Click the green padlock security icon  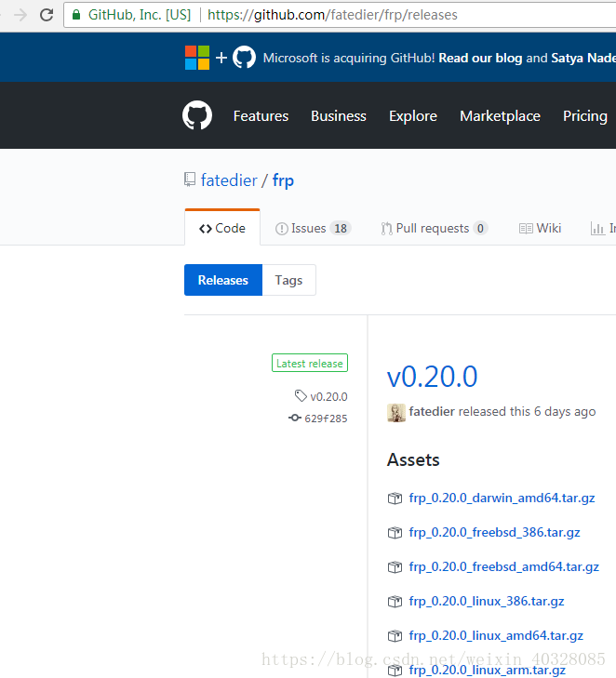tap(76, 15)
